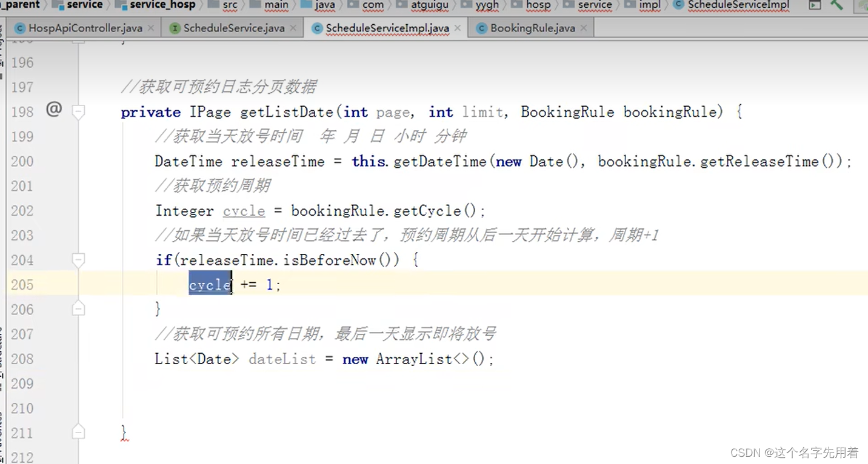Click 'BookingRule' type on line 198
The height and width of the screenshot is (464, 868).
pyautogui.click(x=567, y=112)
